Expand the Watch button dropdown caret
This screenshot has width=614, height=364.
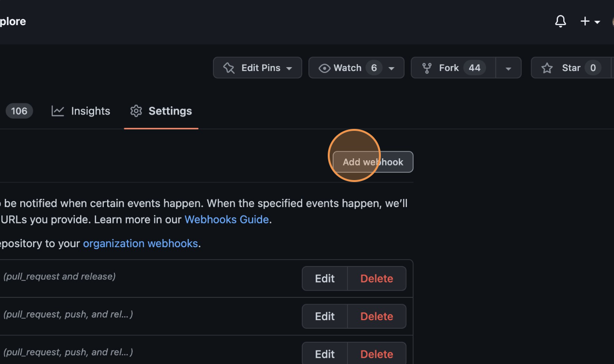[391, 68]
